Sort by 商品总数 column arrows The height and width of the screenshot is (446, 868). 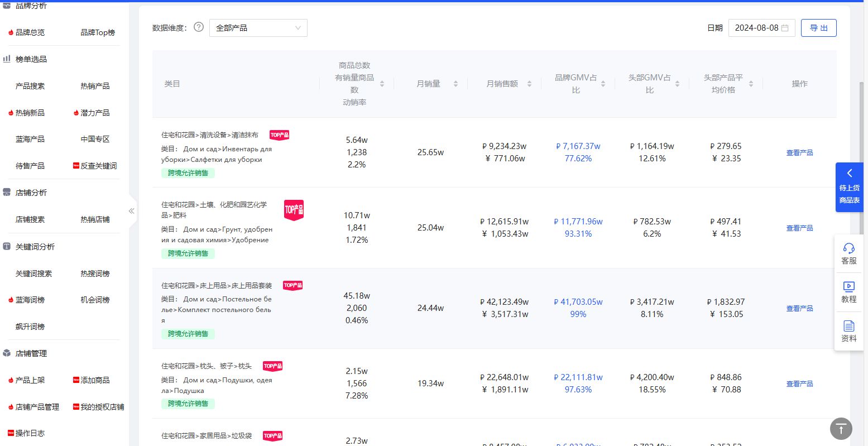coord(382,84)
